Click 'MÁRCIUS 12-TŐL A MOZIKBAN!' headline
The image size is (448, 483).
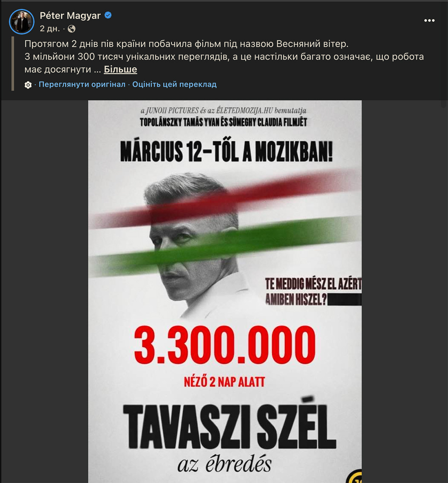[226, 151]
